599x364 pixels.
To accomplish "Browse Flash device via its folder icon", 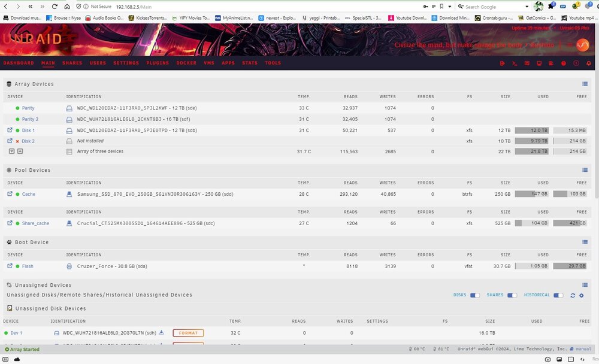I will pyautogui.click(x=10, y=266).
